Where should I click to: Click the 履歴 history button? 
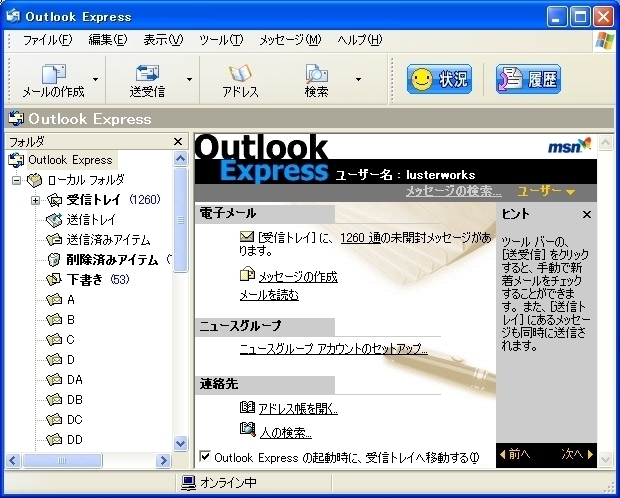528,79
